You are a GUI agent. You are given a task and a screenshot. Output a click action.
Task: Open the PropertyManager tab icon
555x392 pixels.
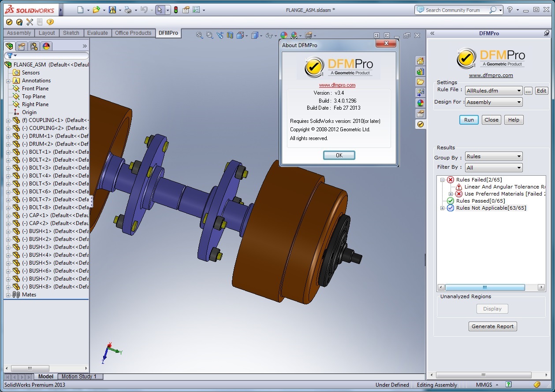(21, 46)
